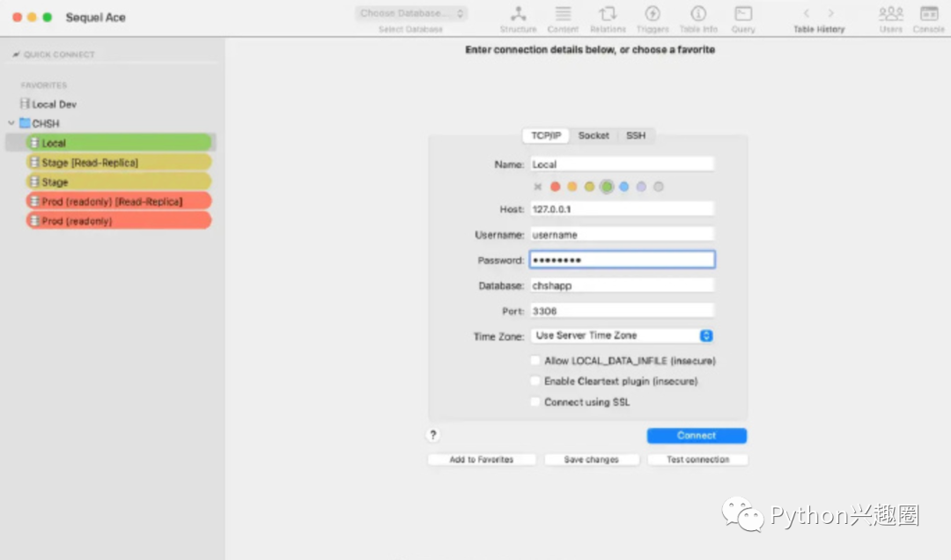Pick the red color swatch
This screenshot has width=951, height=560.
point(555,187)
